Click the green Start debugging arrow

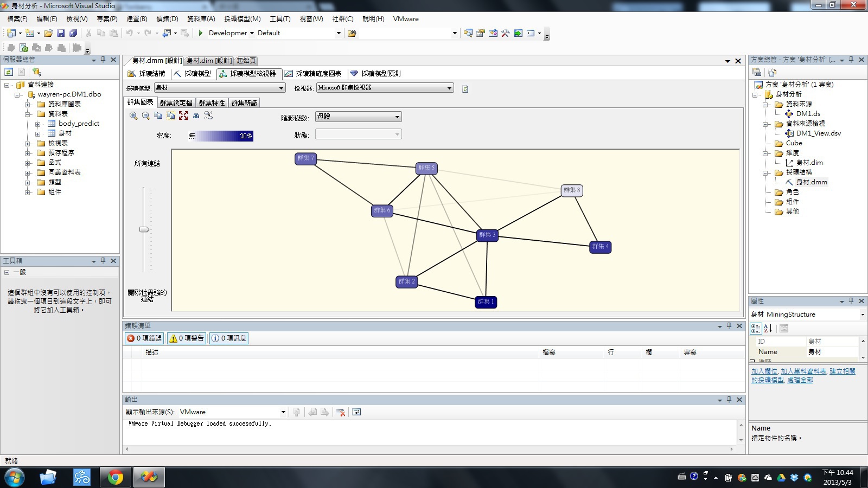201,33
